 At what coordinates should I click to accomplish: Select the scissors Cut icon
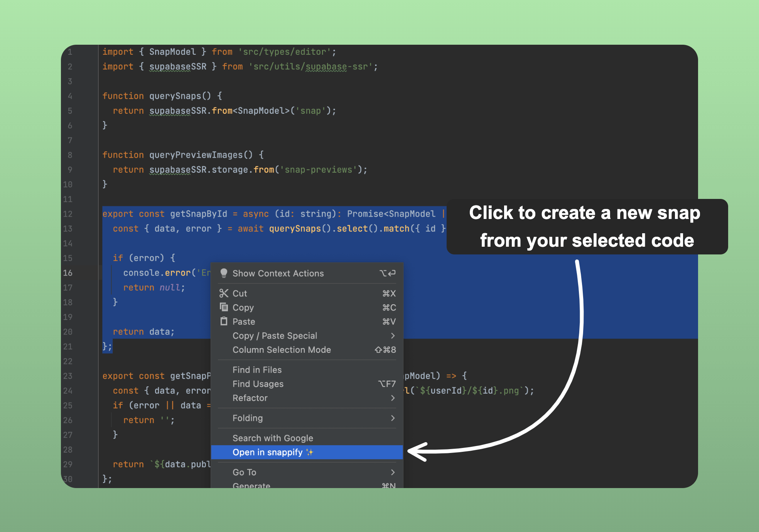coord(224,293)
